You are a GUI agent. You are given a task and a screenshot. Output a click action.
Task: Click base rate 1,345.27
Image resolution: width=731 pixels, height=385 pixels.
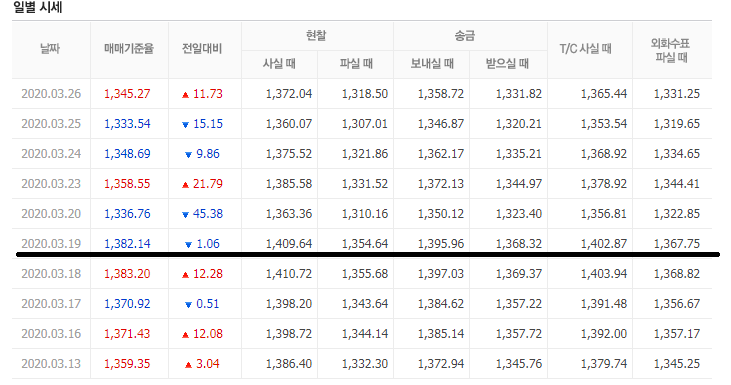pyautogui.click(x=127, y=94)
